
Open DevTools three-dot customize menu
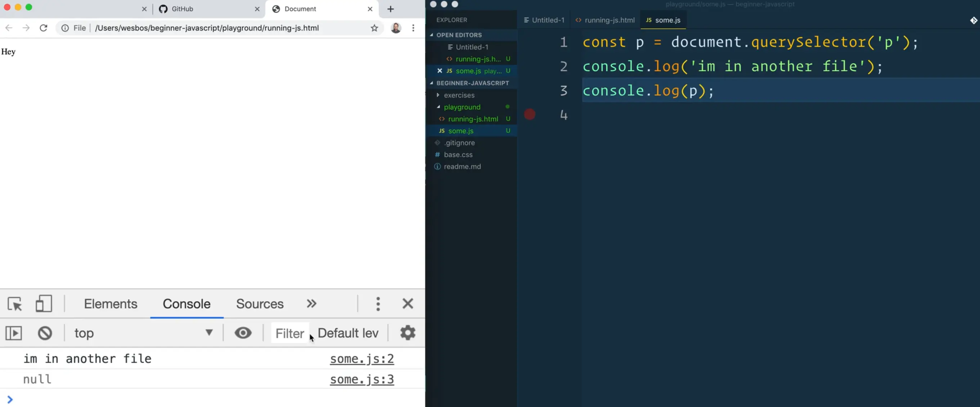pyautogui.click(x=378, y=304)
